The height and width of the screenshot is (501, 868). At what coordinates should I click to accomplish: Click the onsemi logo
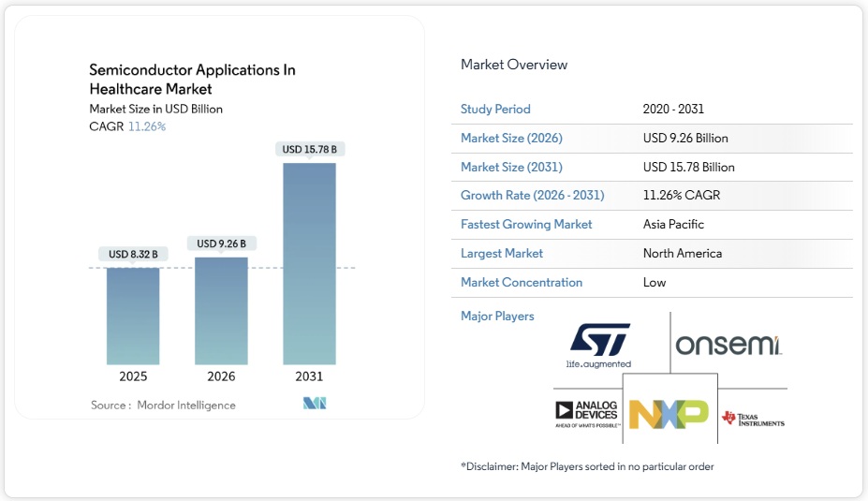pyautogui.click(x=728, y=345)
